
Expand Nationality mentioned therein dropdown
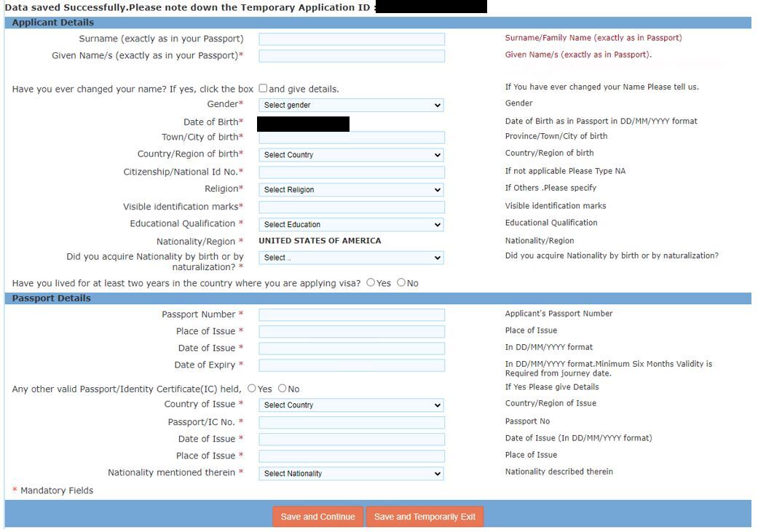(351, 474)
